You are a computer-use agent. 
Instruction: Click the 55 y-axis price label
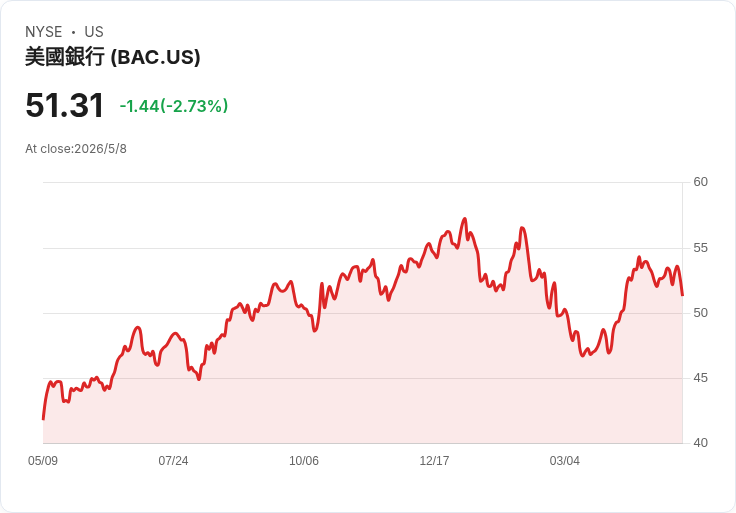point(700,248)
